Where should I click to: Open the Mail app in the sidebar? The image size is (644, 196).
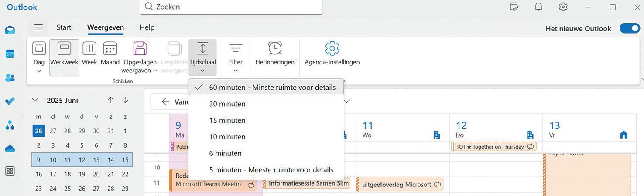[x=10, y=30]
